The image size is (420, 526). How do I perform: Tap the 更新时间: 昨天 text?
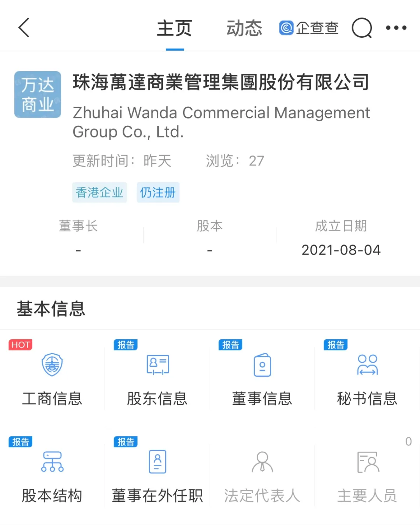[x=122, y=161]
